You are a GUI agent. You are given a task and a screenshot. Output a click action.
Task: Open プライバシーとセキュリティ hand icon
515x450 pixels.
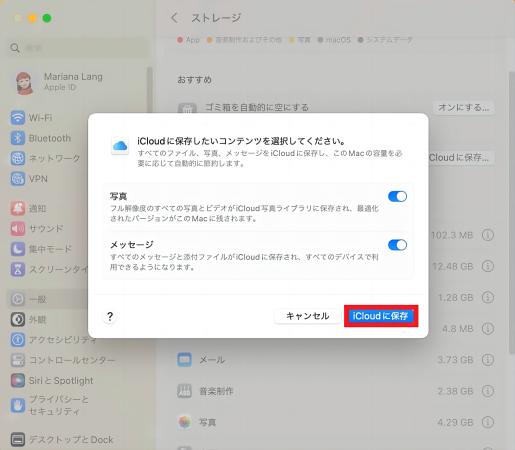18,405
